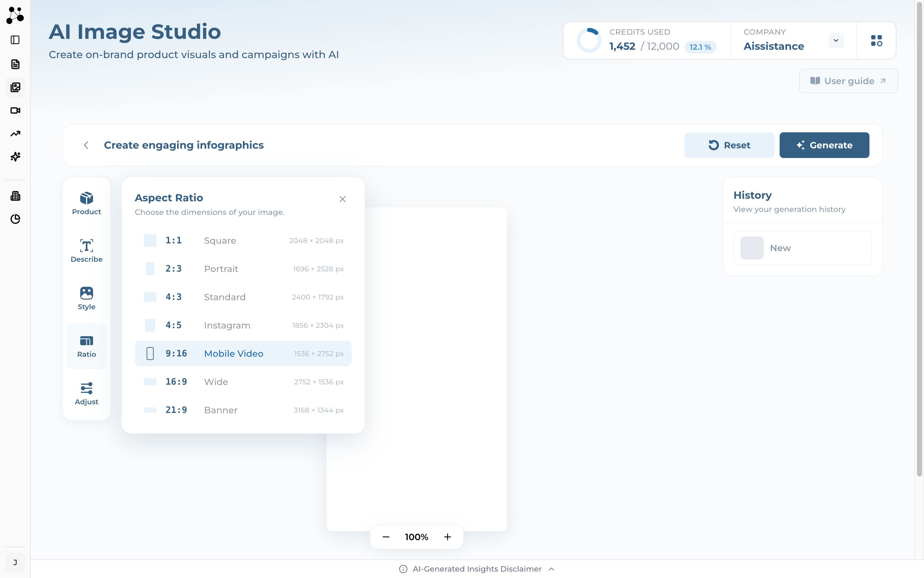This screenshot has height=578, width=924.
Task: Click the credits used progress ring
Action: pyautogui.click(x=589, y=40)
